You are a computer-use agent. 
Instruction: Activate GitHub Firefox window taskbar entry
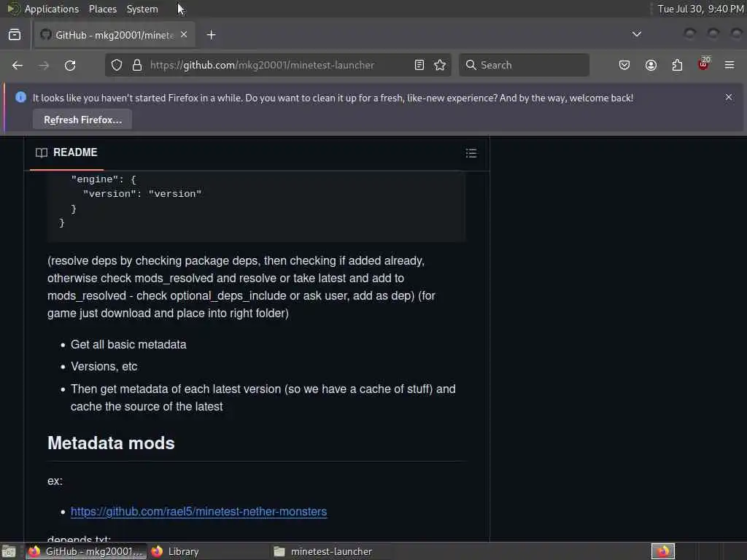(86, 551)
